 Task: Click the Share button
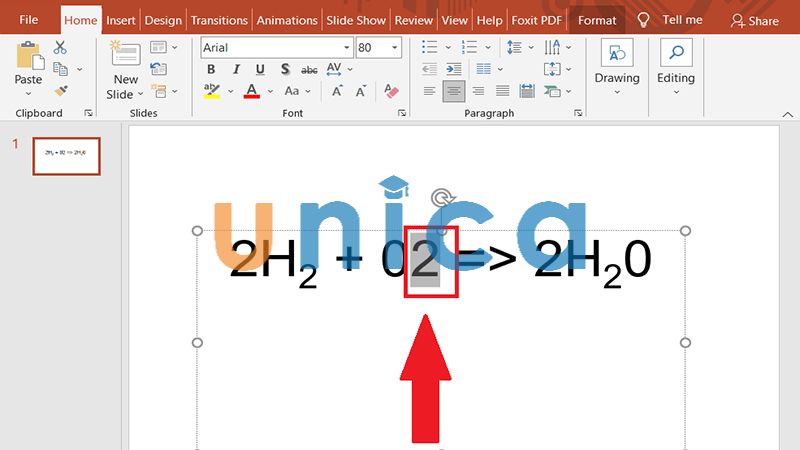754,21
